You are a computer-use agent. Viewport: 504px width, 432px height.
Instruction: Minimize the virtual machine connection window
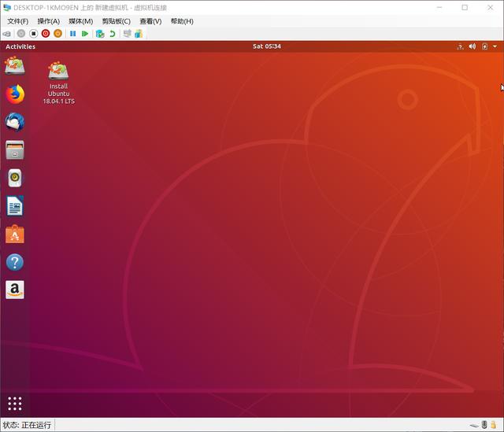439,7
